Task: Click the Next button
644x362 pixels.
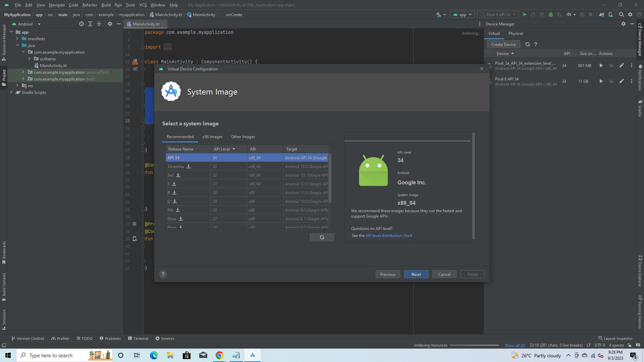Action: click(416, 275)
